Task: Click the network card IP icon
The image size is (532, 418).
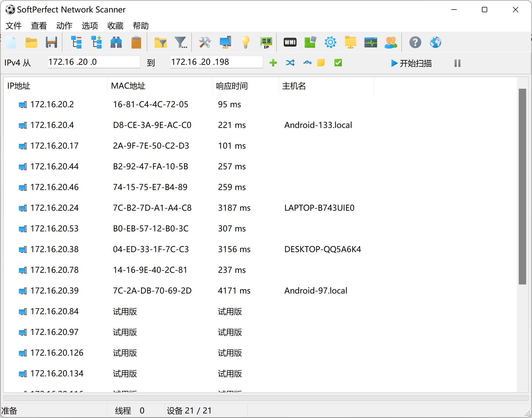Action: tap(266, 42)
